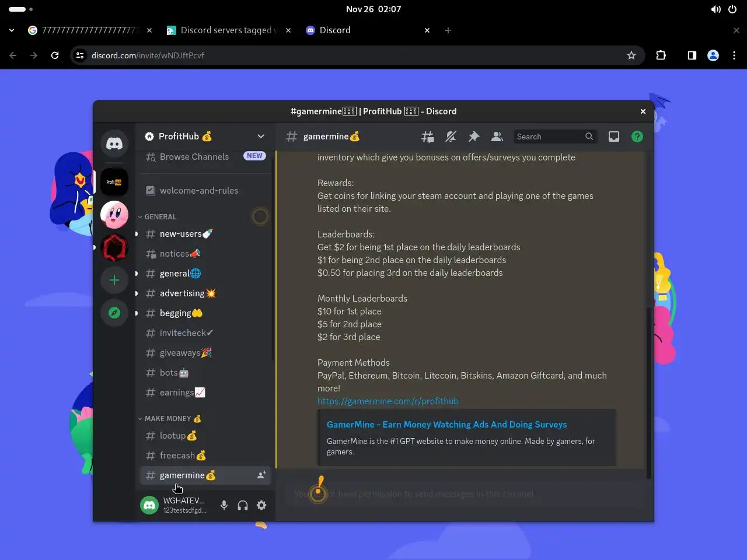Open ProfitHub server dropdown menu

(261, 136)
